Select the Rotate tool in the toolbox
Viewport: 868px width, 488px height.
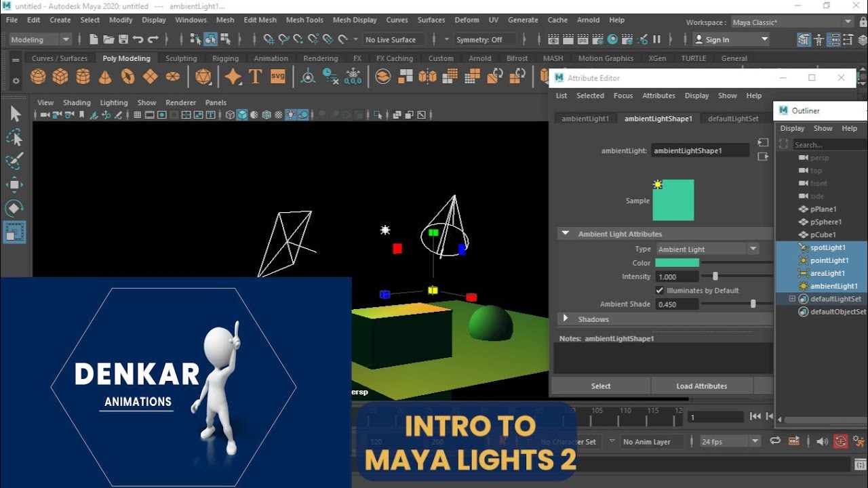14,208
